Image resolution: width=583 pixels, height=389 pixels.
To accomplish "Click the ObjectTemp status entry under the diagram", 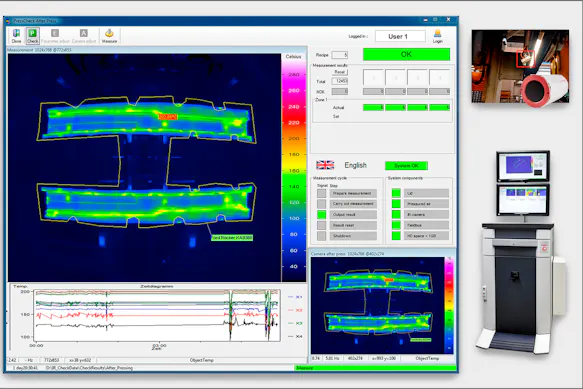I will [x=202, y=360].
